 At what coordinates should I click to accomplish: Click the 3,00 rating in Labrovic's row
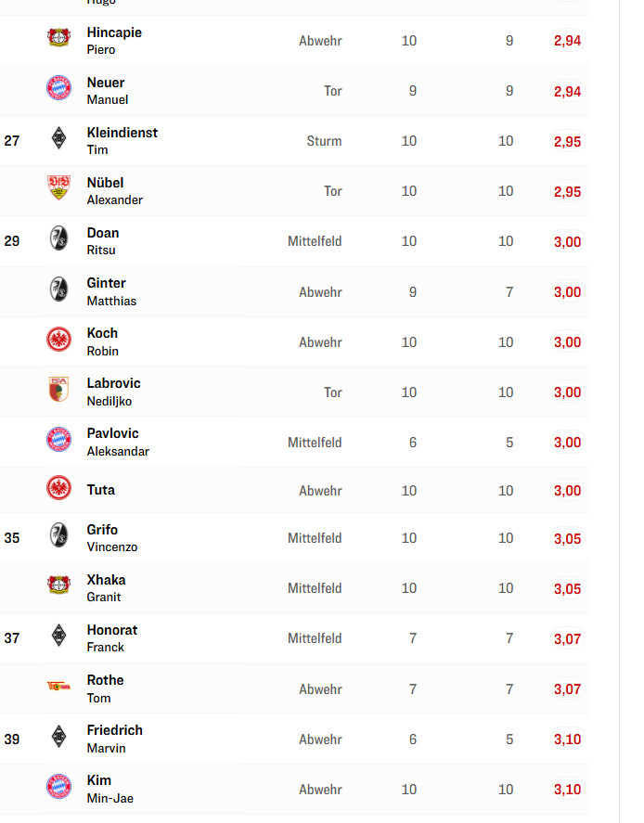pos(566,392)
